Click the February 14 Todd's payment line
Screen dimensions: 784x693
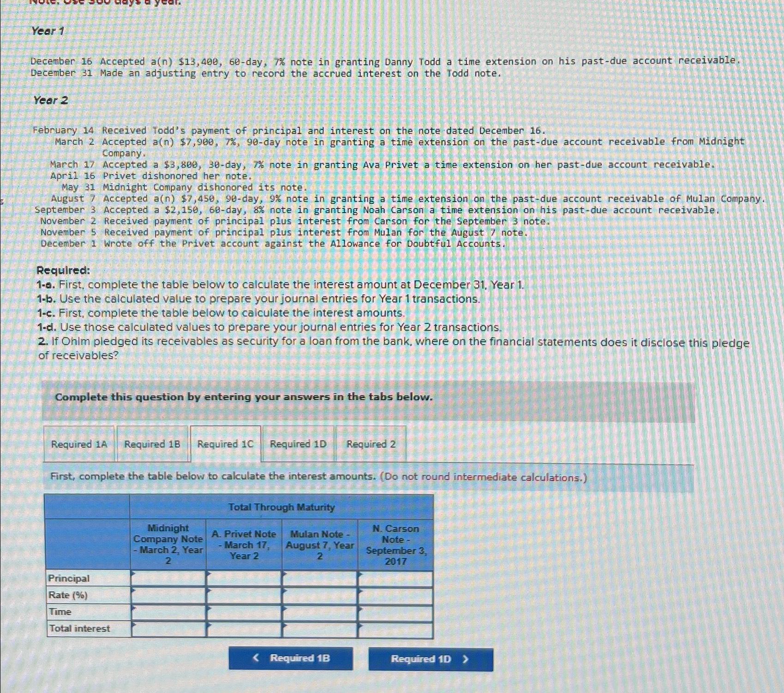[x=289, y=131]
